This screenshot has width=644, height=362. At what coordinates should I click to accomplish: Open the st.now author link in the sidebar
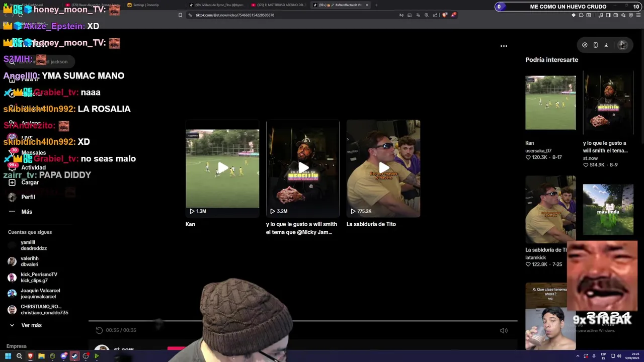pos(590,158)
